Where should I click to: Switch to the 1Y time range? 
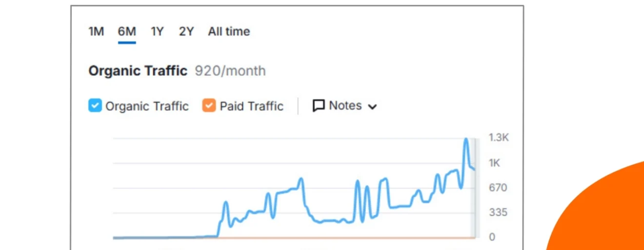(x=157, y=32)
